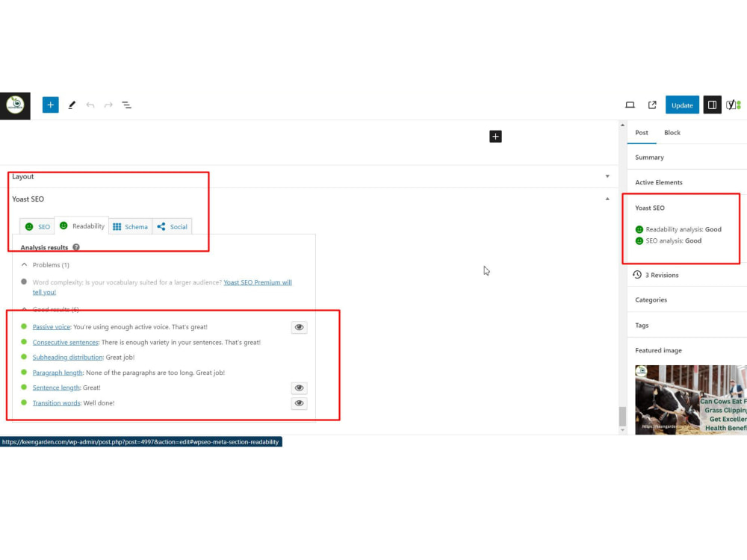Highlight Sentence length results with eye button
Viewport: 747px width, 560px height.
point(300,388)
